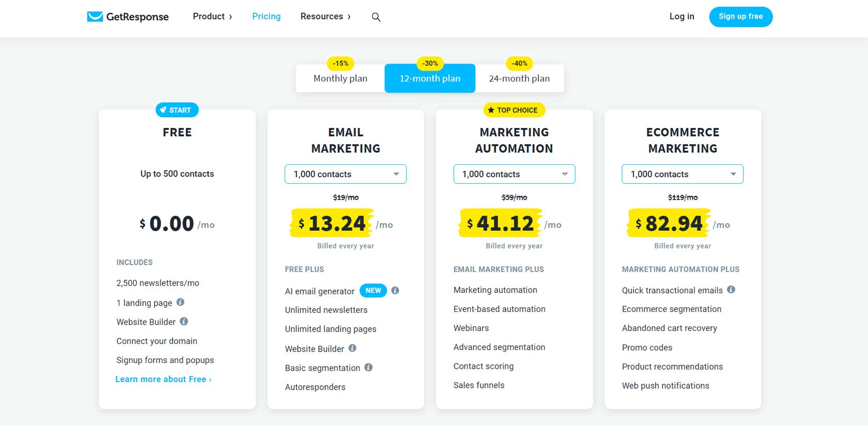Click 'Unlimited newsletters' feature
The height and width of the screenshot is (426, 868).
coord(326,310)
